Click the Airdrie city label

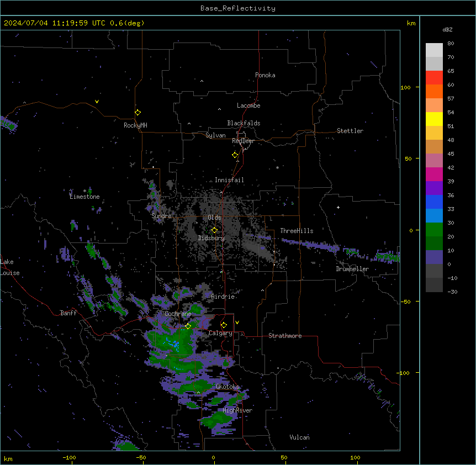223,297
